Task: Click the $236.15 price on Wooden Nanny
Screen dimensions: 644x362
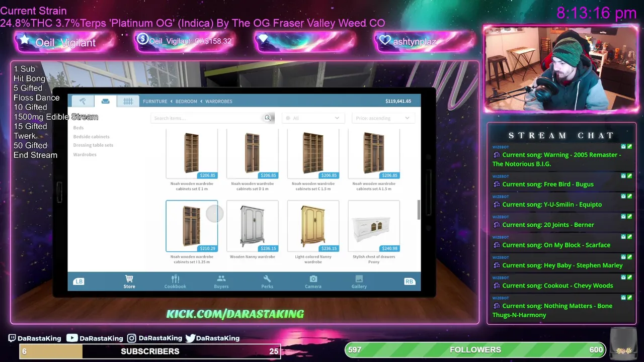Action: [x=268, y=248]
